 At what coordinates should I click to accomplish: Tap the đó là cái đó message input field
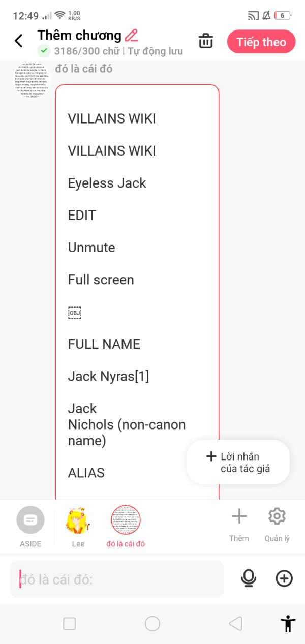pyautogui.click(x=117, y=579)
